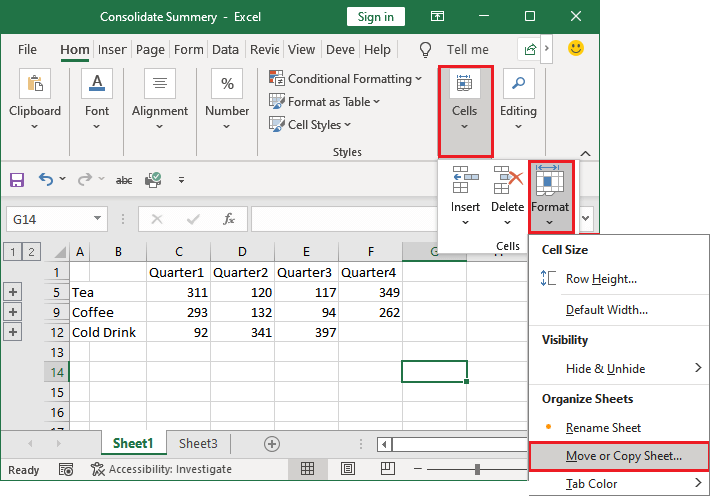Choose Rename Sheet menu item
710x496 pixels.
(619, 428)
